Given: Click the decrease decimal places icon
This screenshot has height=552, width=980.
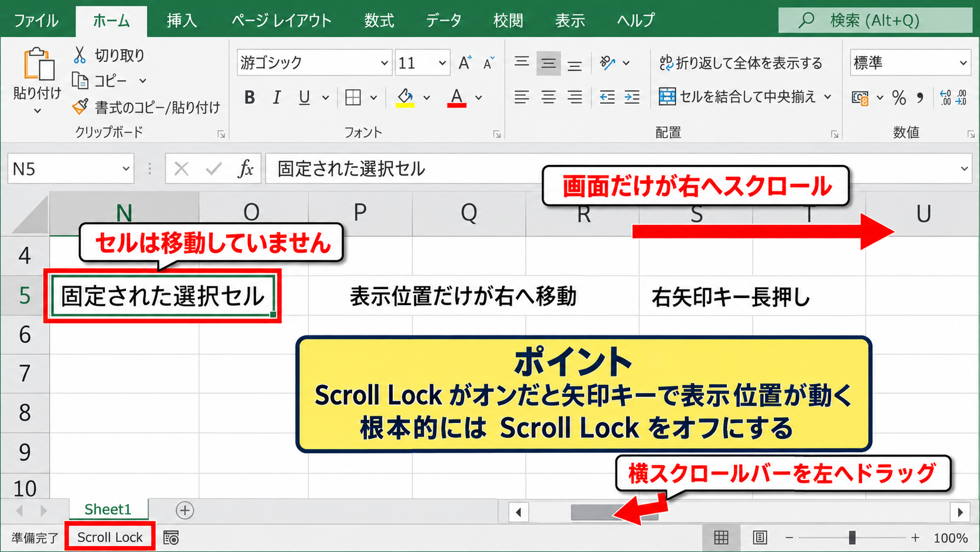Looking at the screenshot, I should tap(961, 97).
